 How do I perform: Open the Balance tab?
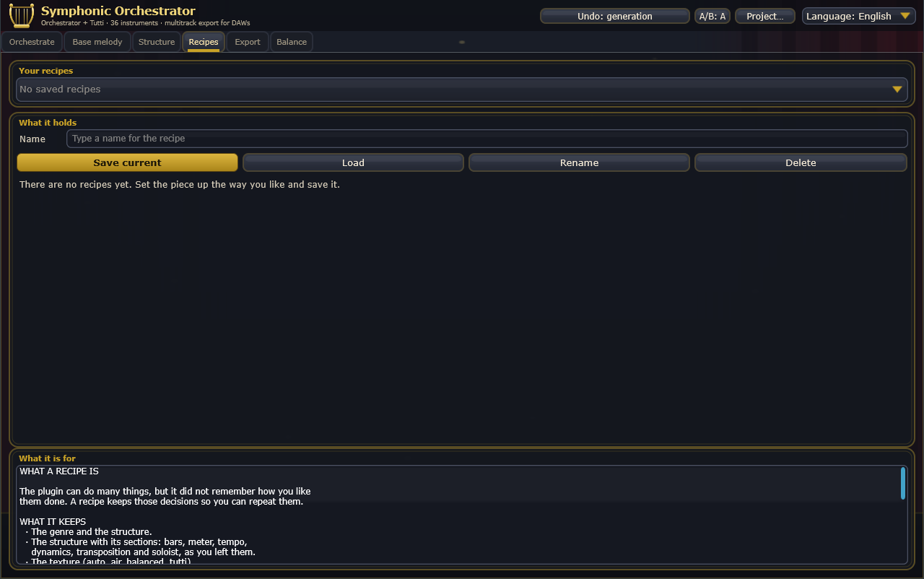[x=292, y=42]
